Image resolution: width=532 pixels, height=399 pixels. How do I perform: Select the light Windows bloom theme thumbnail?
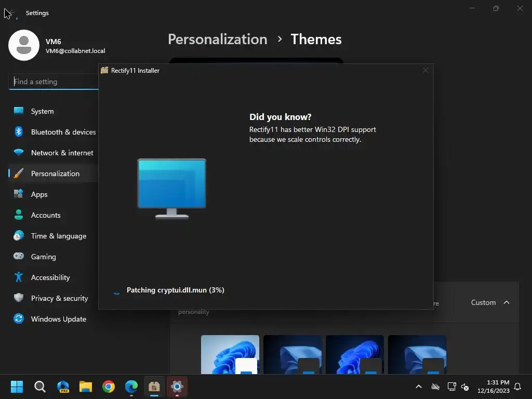click(230, 354)
